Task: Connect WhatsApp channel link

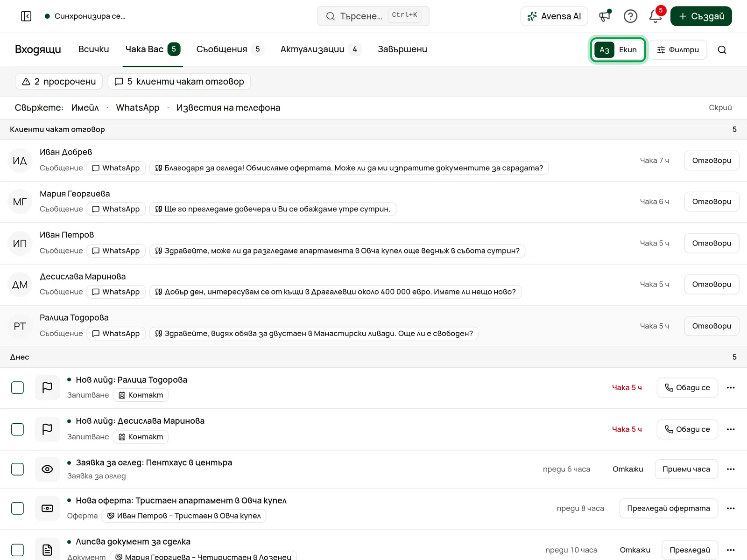Action: 138,108
